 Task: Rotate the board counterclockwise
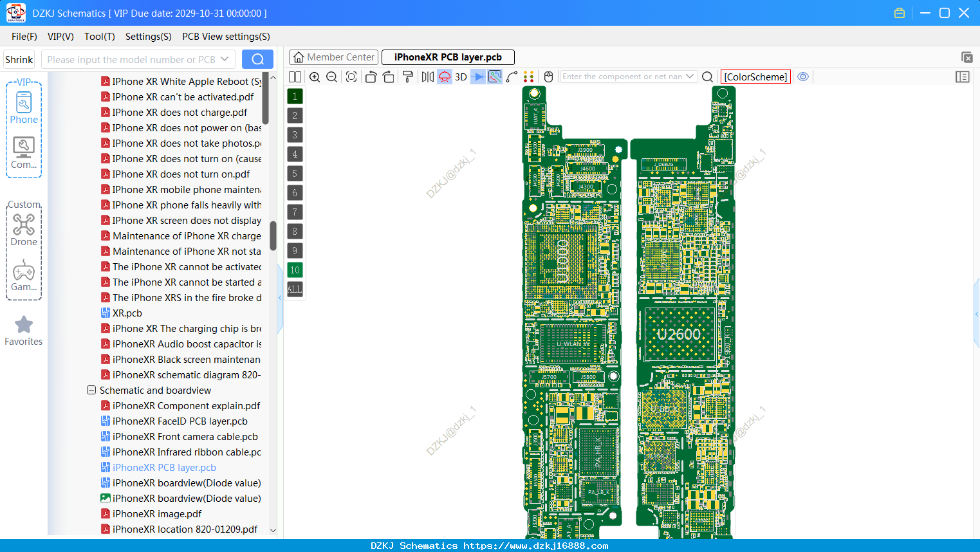point(371,77)
